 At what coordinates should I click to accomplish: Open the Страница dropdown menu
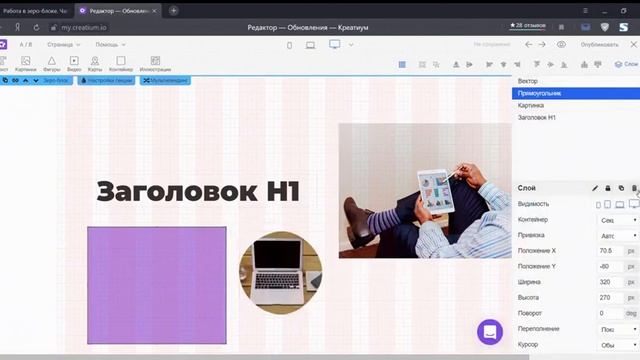(64, 44)
